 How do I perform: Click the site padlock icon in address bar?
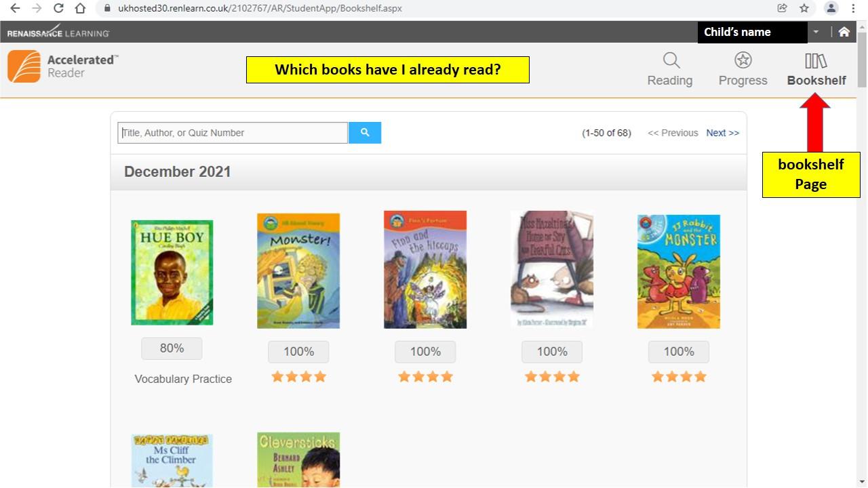[x=107, y=9]
